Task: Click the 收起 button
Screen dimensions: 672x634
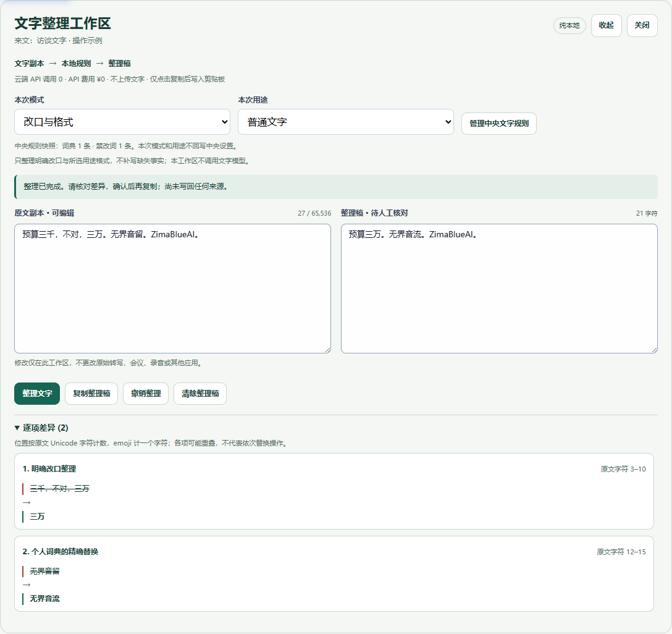Action: 606,25
